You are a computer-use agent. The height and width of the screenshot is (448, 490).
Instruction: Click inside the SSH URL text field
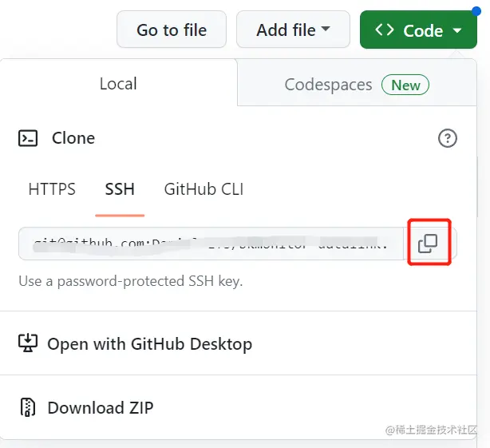(207, 244)
